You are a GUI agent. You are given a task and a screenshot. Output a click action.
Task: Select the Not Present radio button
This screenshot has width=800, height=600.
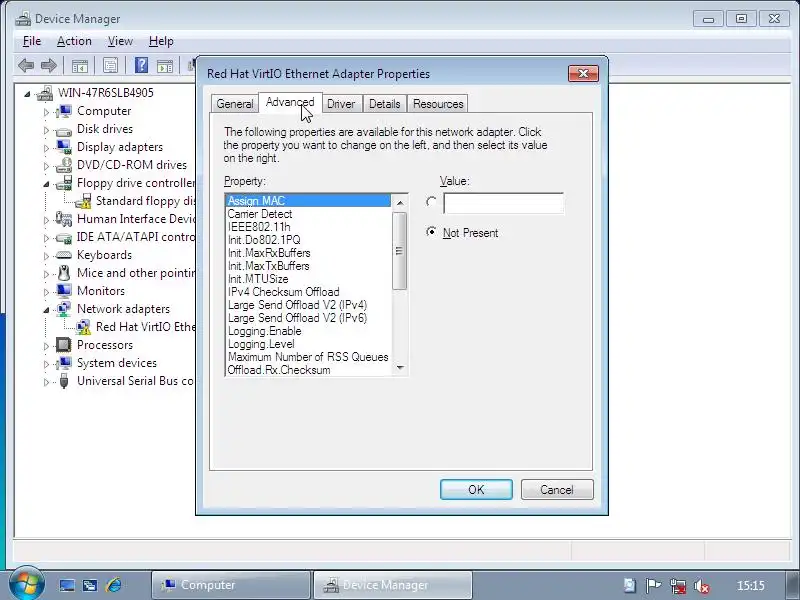[431, 232]
